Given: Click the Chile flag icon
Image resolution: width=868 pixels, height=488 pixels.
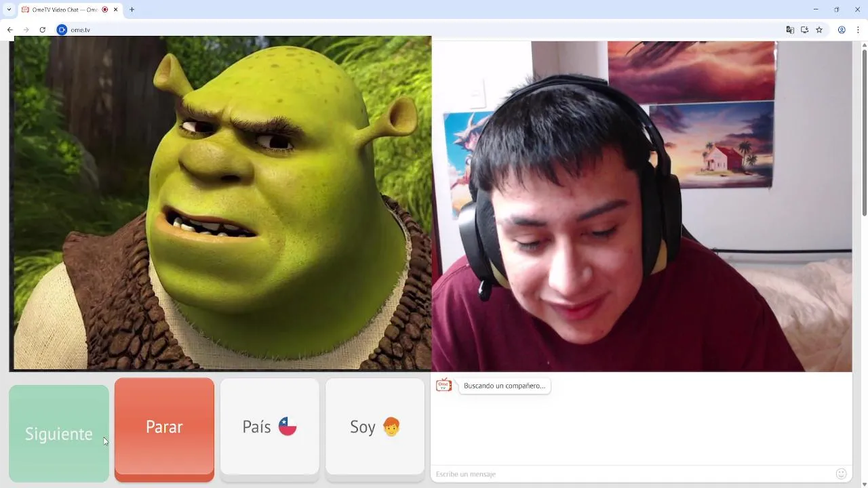Looking at the screenshot, I should tap(288, 426).
